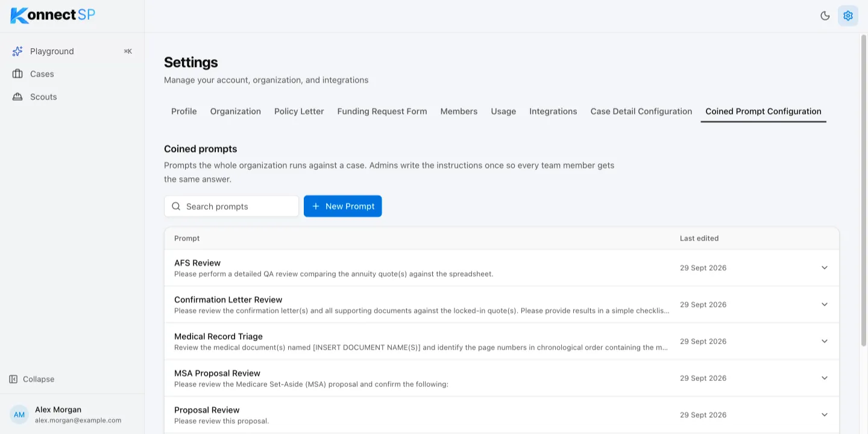The height and width of the screenshot is (434, 868).
Task: Click the Scouts hat icon
Action: [x=17, y=97]
